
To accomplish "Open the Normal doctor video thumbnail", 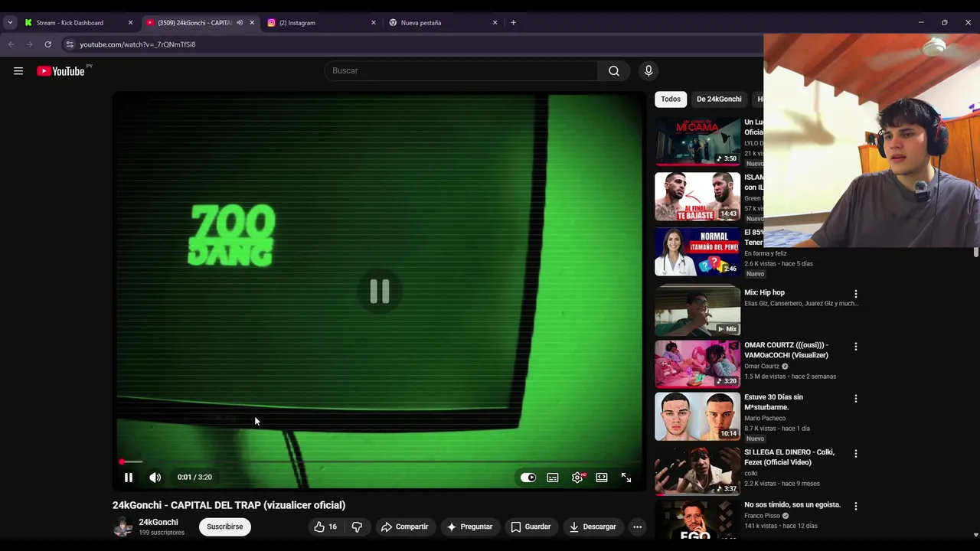I will point(697,252).
